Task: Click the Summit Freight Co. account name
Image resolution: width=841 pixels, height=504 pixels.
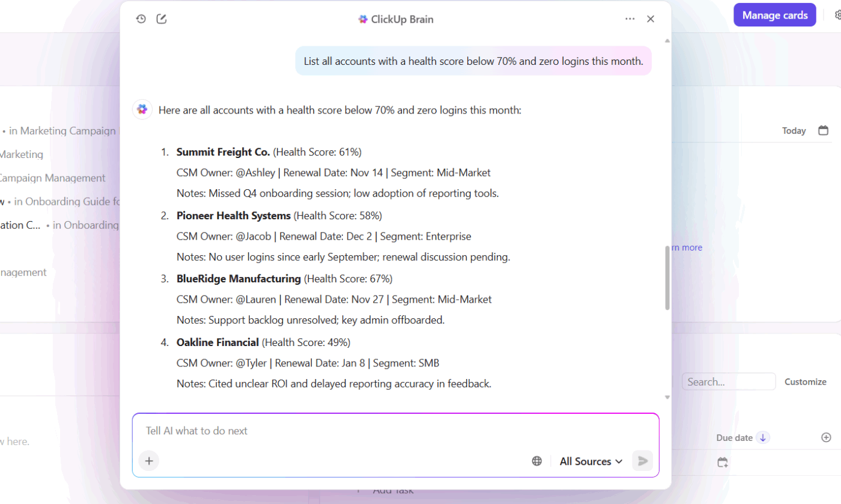Action: click(223, 151)
